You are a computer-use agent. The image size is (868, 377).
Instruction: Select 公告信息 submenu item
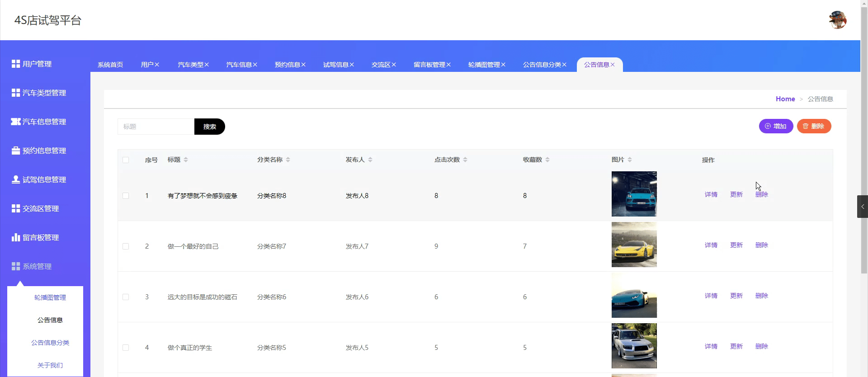(x=50, y=320)
